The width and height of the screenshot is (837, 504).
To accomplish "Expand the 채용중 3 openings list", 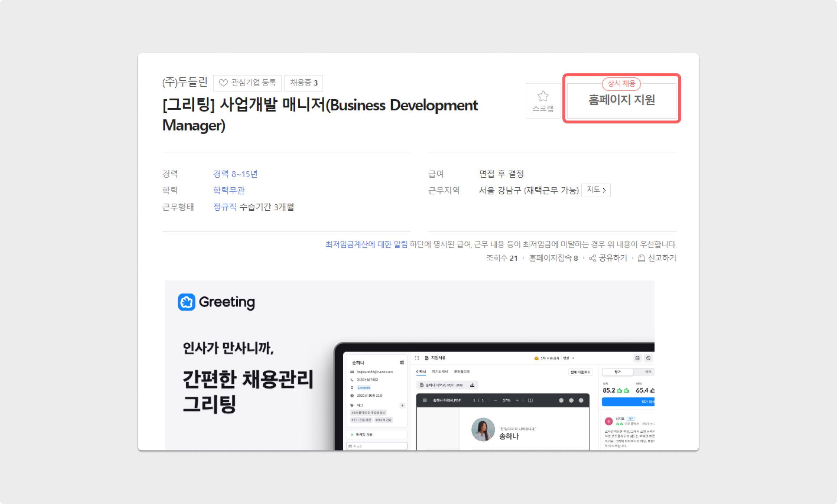I will 303,83.
